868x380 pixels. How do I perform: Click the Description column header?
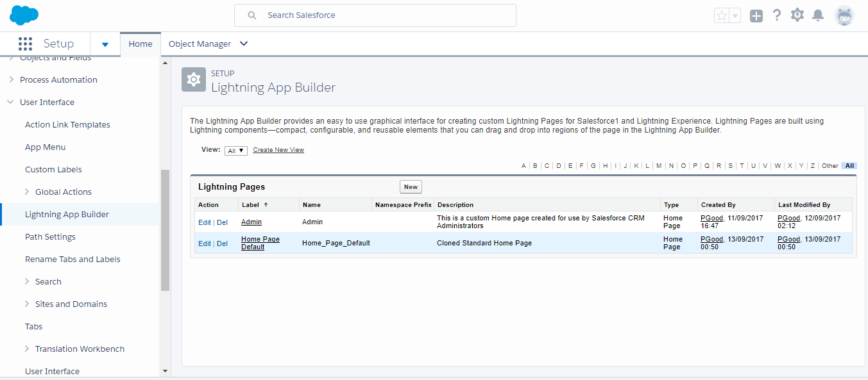tap(455, 205)
